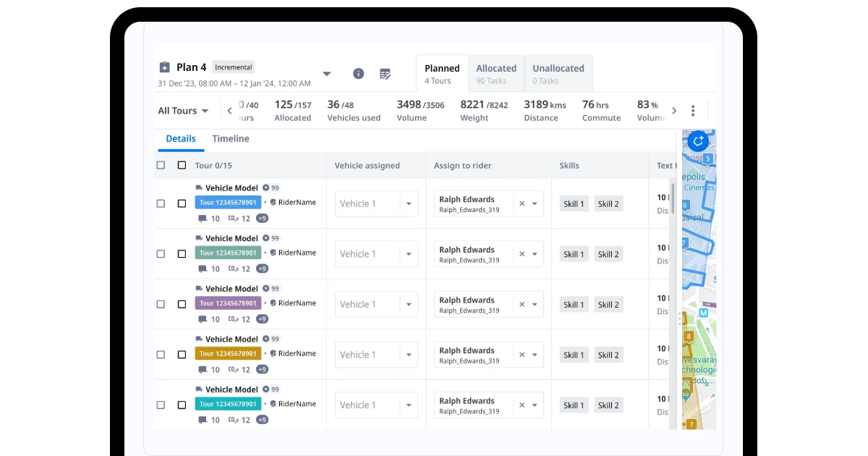Tick the dark-outlined checkbox beside the green tour
Image resolution: width=868 pixels, height=456 pixels.
tap(182, 254)
